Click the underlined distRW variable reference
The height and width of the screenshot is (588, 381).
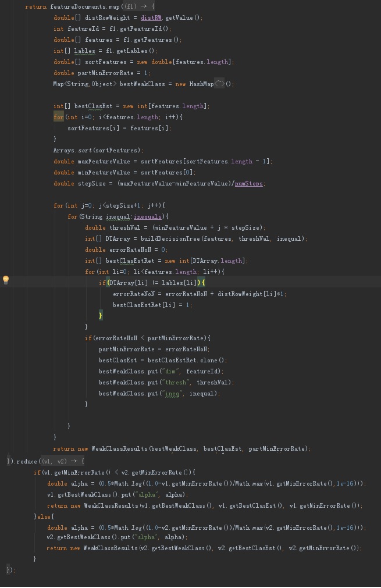[151, 17]
